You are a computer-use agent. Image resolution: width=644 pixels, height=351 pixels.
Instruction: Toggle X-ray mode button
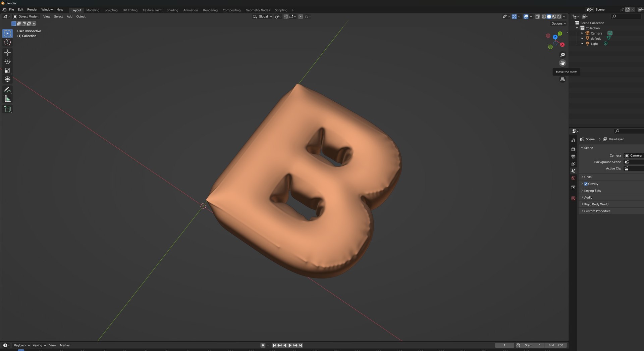(x=537, y=16)
